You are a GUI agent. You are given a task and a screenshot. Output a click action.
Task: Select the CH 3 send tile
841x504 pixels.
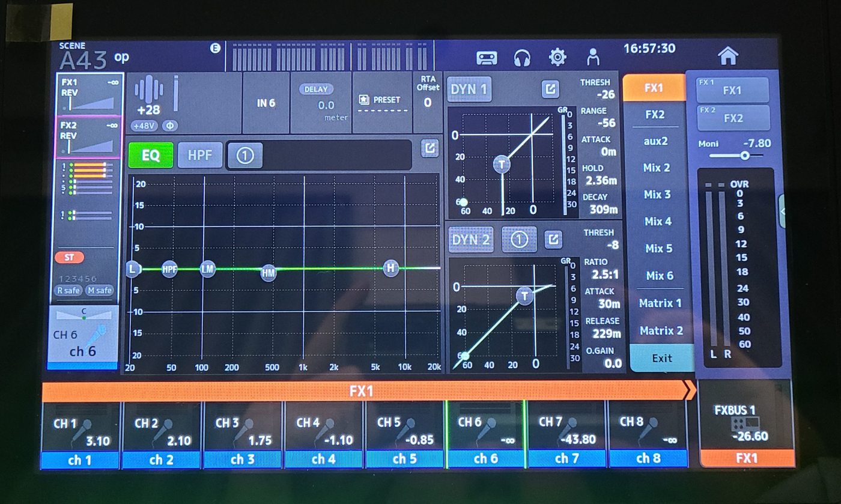pyautogui.click(x=242, y=434)
